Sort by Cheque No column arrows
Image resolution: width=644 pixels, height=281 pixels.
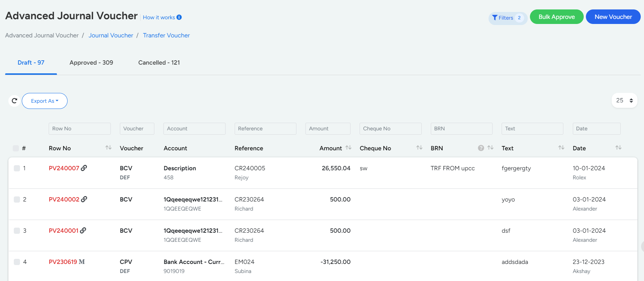[419, 147]
